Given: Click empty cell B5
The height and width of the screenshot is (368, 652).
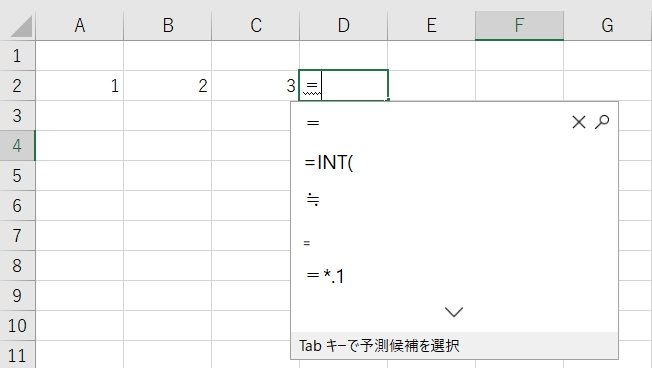Looking at the screenshot, I should pyautogui.click(x=168, y=175).
